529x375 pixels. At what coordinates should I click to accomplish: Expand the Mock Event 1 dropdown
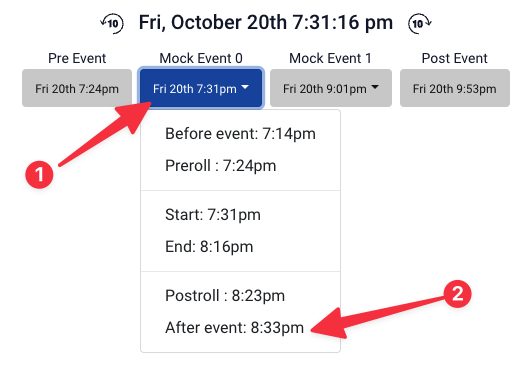331,88
